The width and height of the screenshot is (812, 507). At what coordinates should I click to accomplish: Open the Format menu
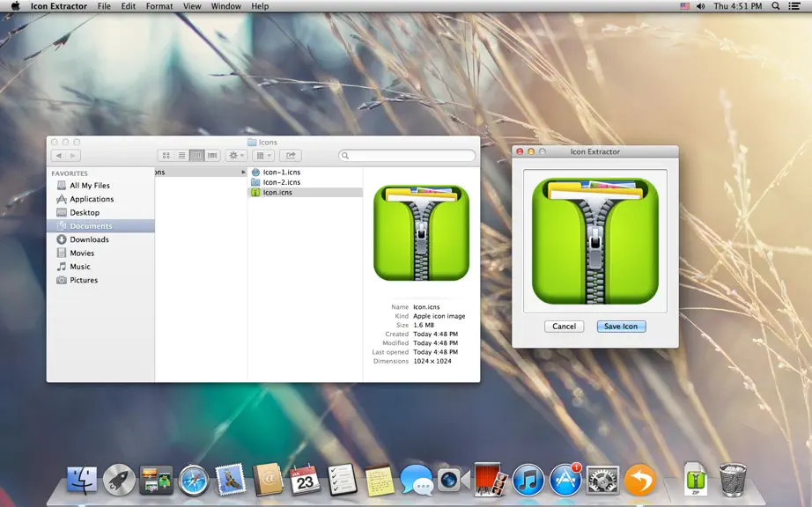[x=159, y=6]
